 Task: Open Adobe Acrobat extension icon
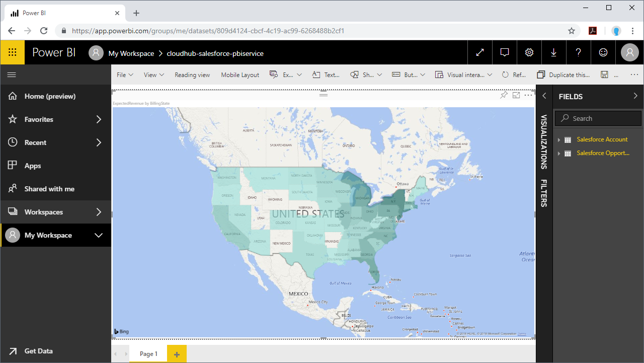click(593, 31)
